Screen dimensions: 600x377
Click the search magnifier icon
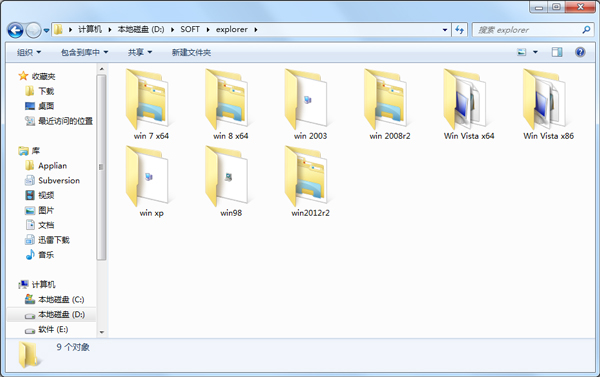pos(586,29)
